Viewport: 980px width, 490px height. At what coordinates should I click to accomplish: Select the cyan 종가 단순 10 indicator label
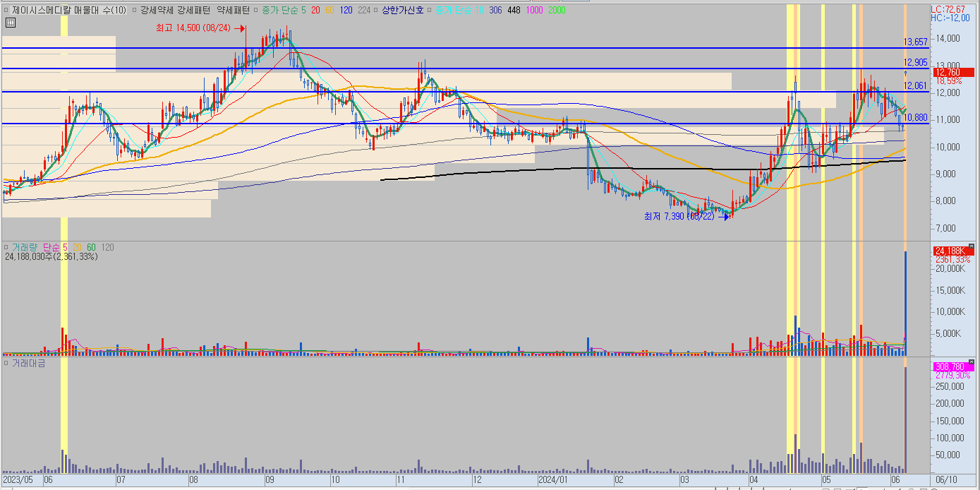click(x=459, y=10)
